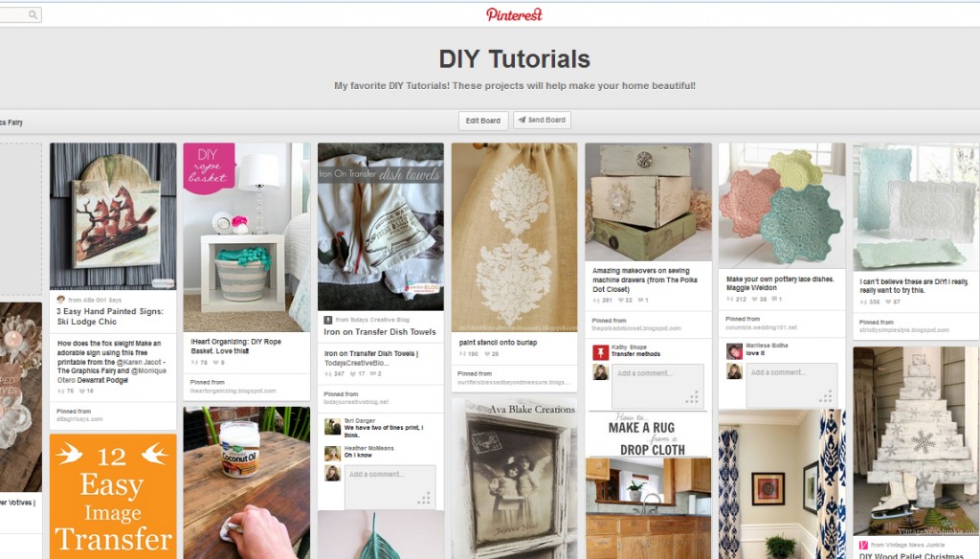The image size is (980, 559).
Task: Open the '12 Easy Image Transfer' pin
Action: click(x=113, y=497)
